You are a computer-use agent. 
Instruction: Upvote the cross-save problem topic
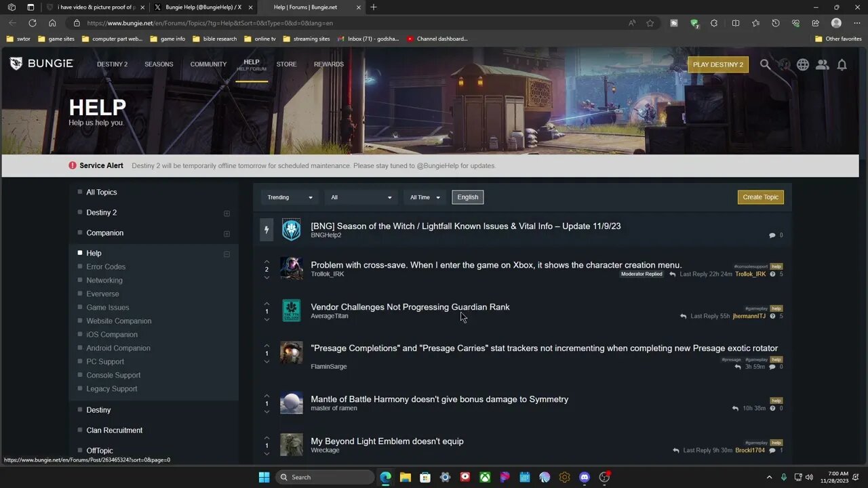point(267,262)
